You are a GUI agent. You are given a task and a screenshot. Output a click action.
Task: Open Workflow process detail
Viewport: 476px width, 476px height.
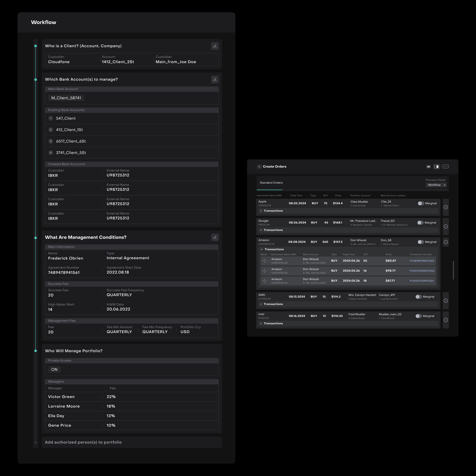436,185
